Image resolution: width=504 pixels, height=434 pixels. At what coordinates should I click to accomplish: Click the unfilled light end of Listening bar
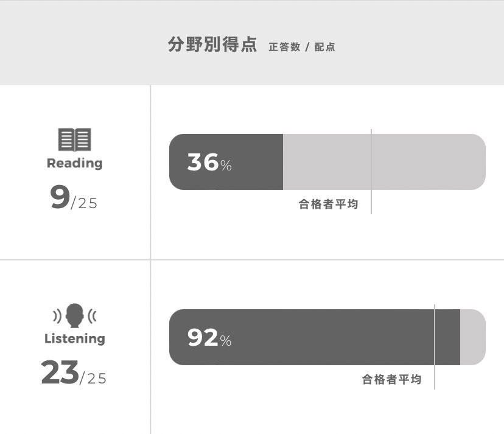click(x=473, y=337)
